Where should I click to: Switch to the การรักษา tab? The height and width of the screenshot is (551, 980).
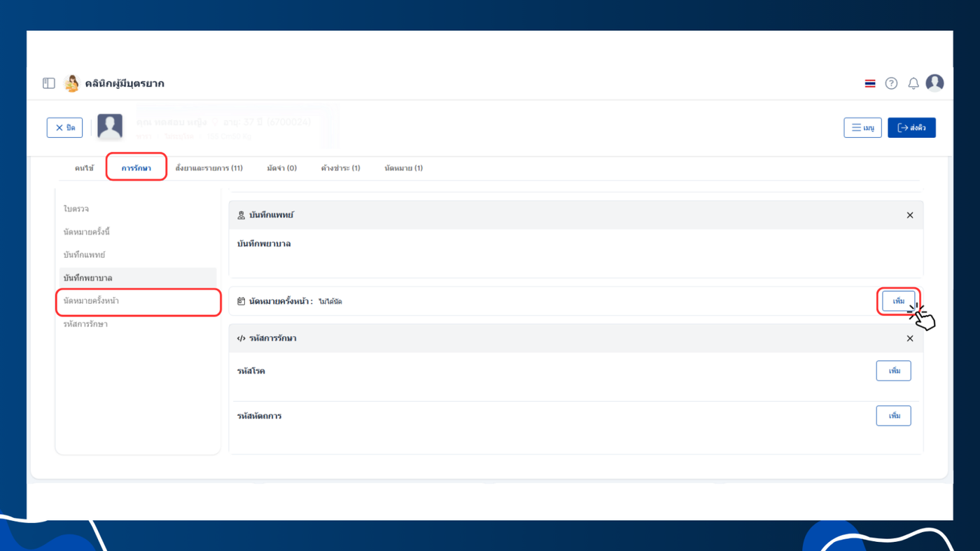pyautogui.click(x=136, y=168)
